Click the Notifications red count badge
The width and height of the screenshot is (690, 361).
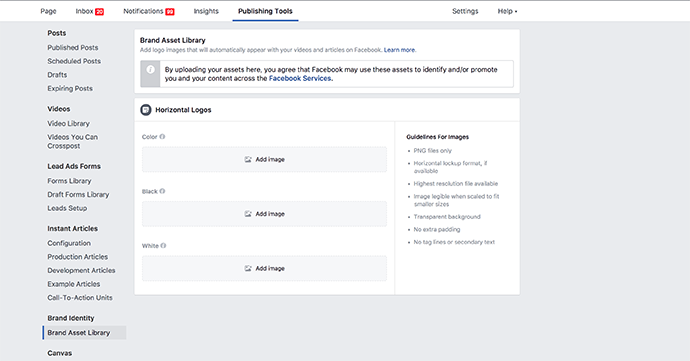pyautogui.click(x=170, y=12)
